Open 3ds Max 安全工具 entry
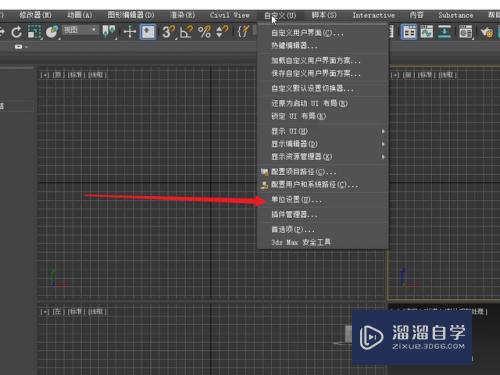 (x=323, y=242)
